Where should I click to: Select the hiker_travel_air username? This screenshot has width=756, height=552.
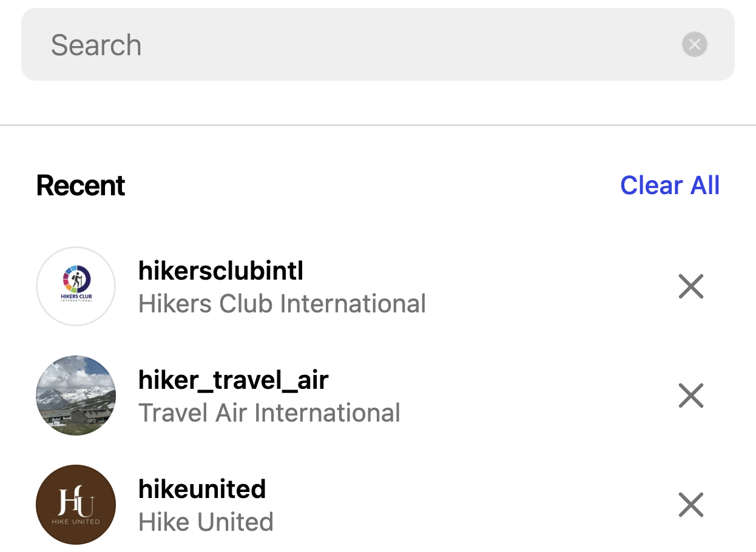tap(234, 380)
